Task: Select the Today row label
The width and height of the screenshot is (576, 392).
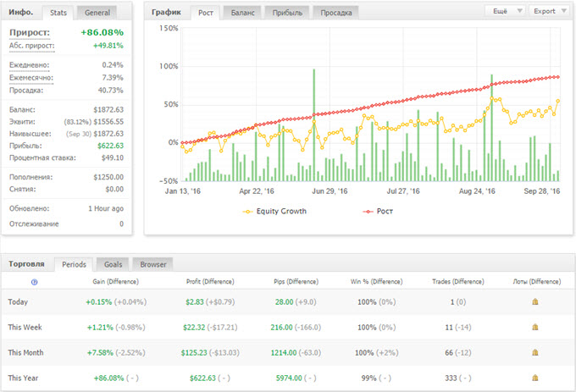Action: pos(18,301)
